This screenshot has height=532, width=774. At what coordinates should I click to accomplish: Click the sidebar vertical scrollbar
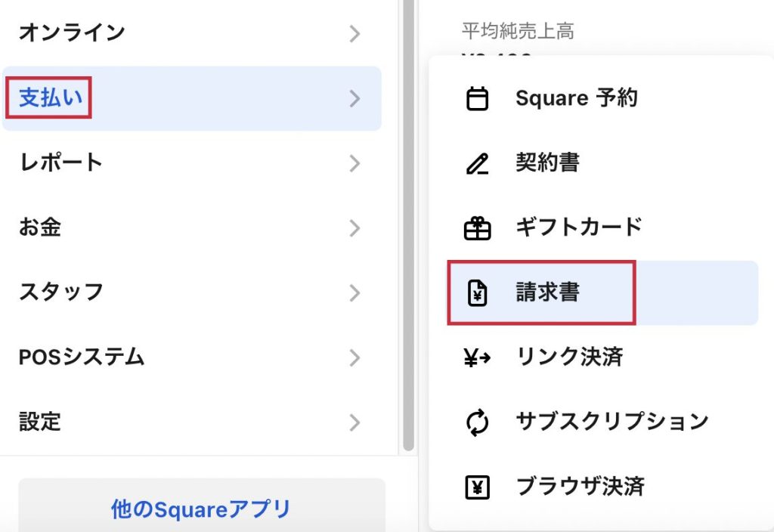(x=408, y=227)
